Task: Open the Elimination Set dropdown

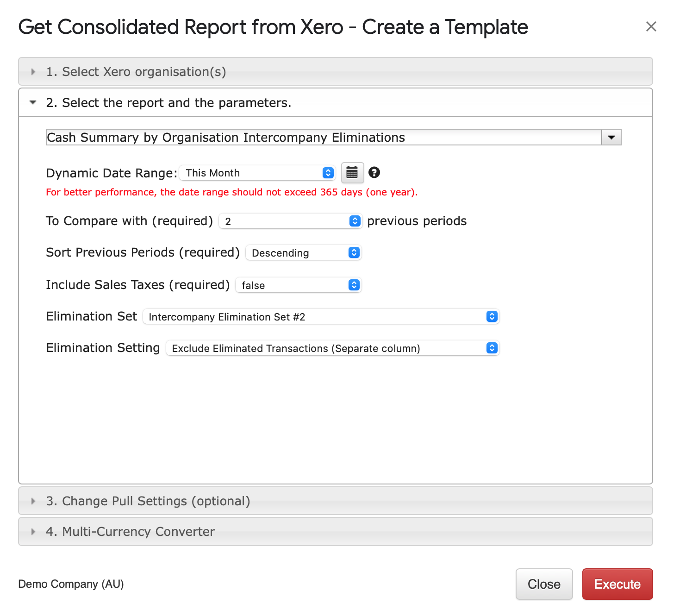Action: (x=321, y=317)
